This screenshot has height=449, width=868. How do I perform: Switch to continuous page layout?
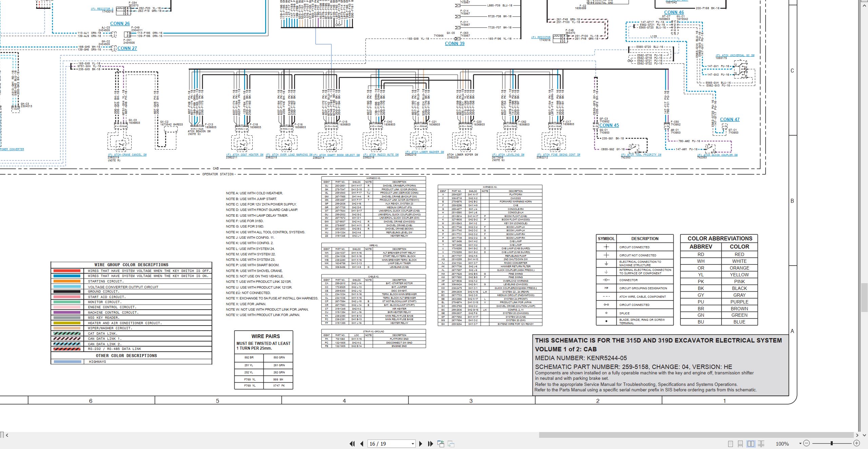point(741,444)
